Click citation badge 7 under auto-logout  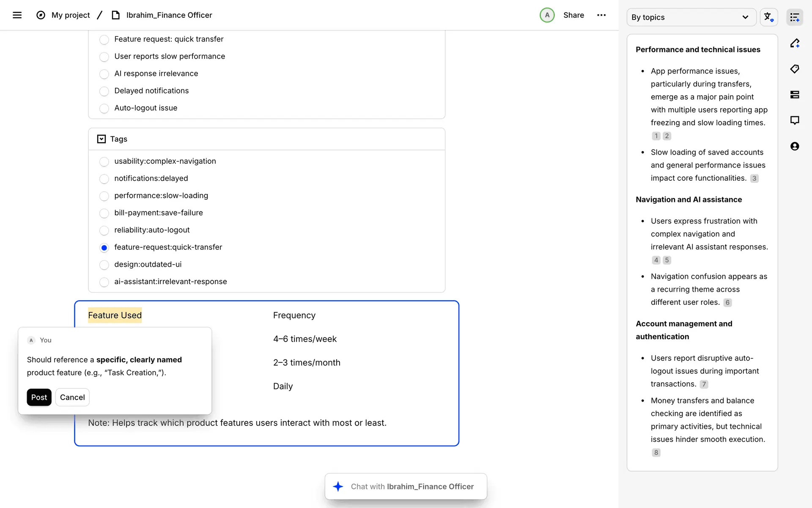click(x=704, y=384)
